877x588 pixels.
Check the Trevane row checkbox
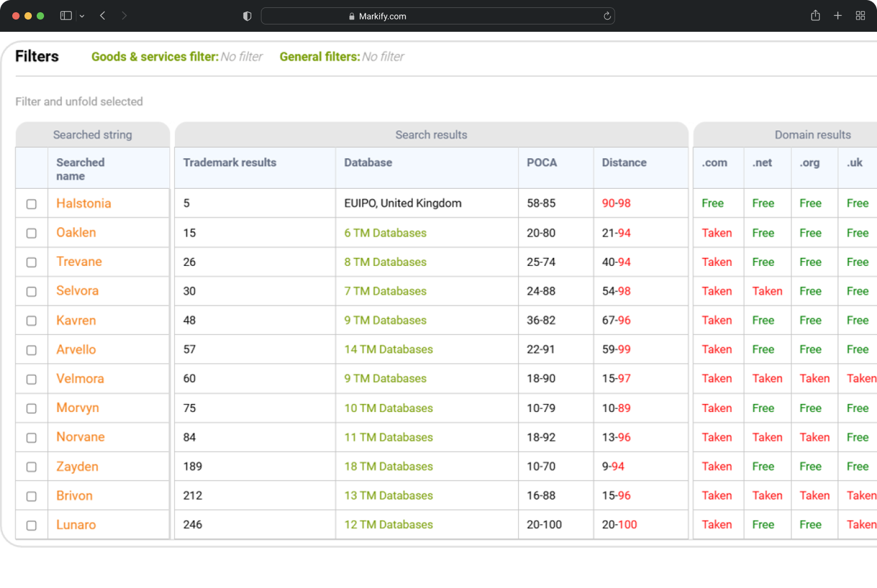pos(32,262)
